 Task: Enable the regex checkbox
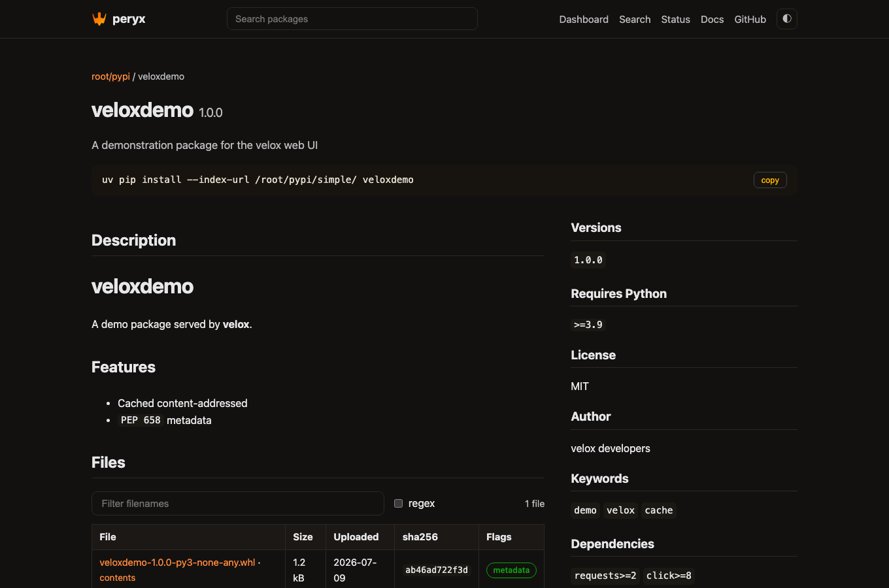tap(398, 503)
